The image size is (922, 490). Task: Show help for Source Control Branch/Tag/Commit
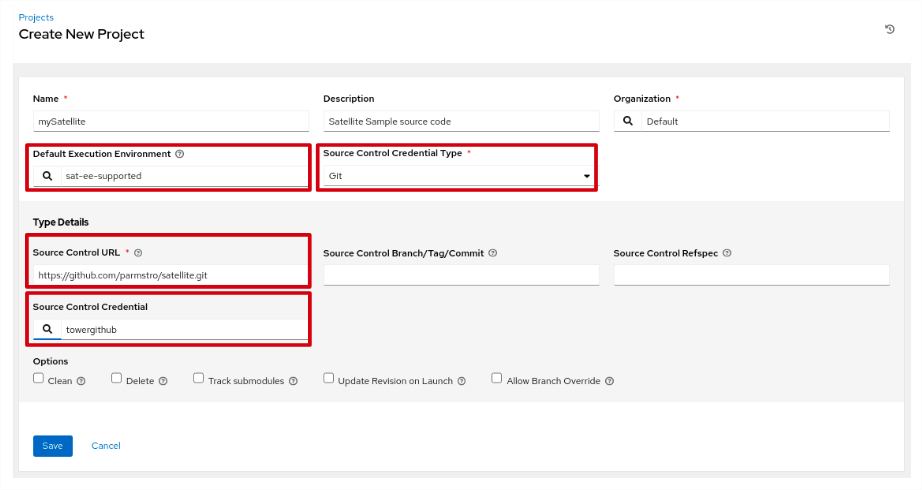(x=493, y=253)
